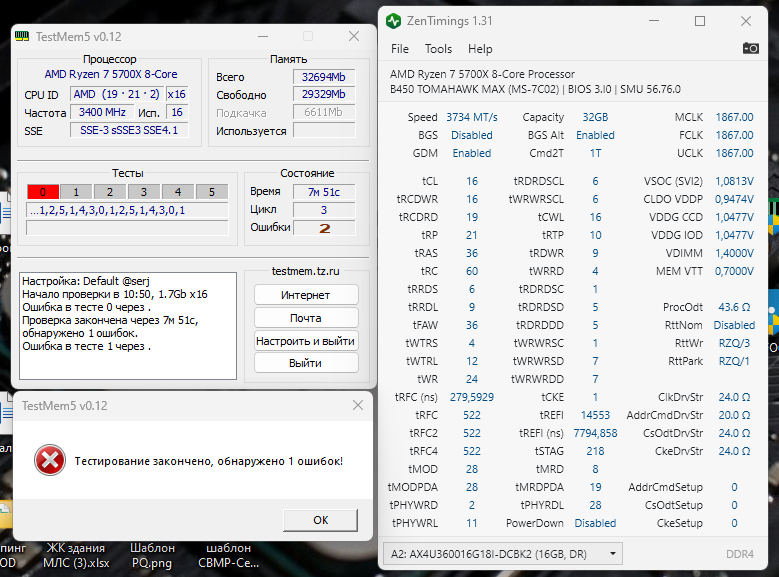Click the Свободно value 29329Mb
The width and height of the screenshot is (779, 577).
(x=324, y=94)
